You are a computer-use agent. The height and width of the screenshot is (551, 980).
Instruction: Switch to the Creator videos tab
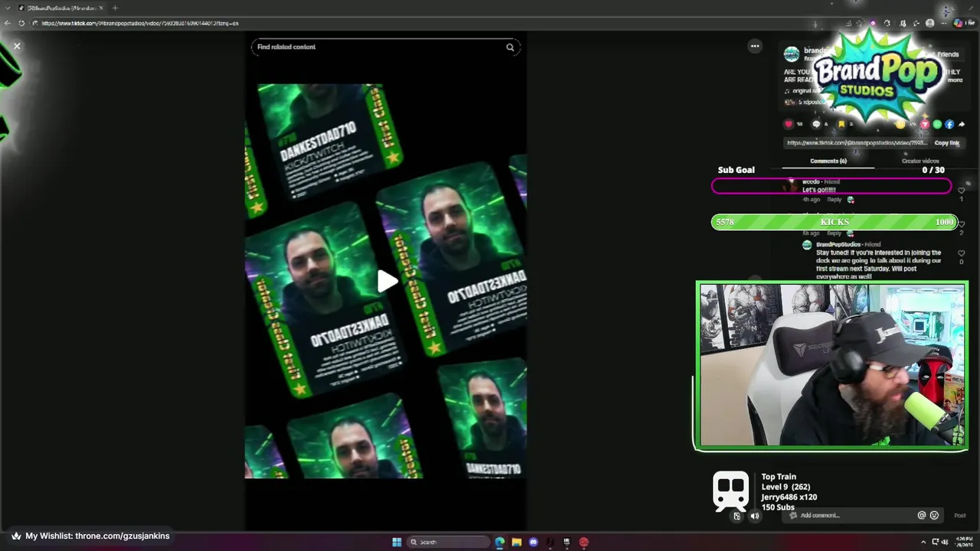pyautogui.click(x=920, y=161)
